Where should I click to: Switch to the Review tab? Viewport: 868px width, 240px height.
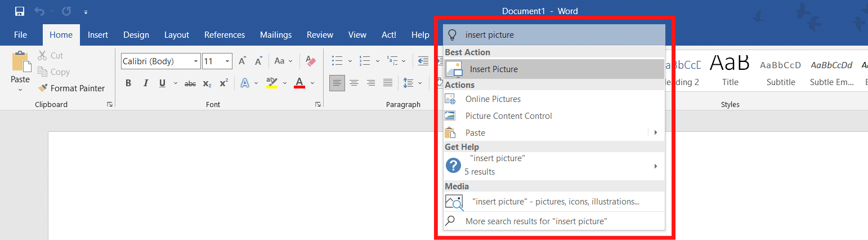[x=320, y=35]
